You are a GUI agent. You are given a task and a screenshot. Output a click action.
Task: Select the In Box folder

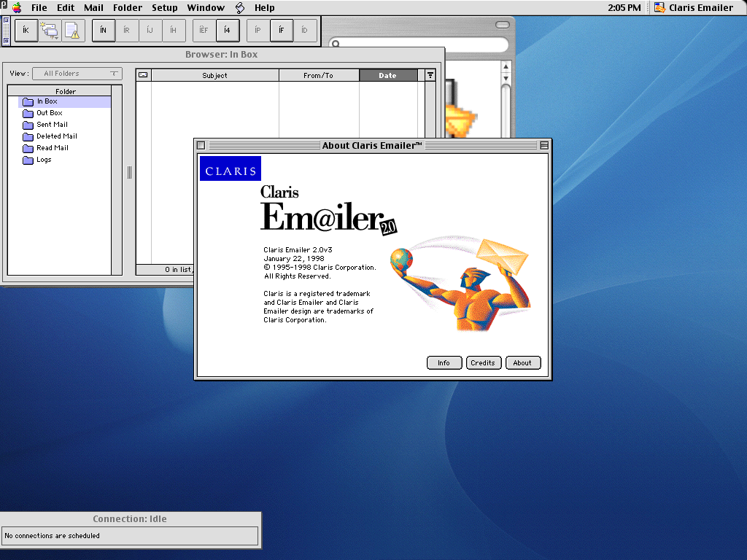(x=65, y=101)
